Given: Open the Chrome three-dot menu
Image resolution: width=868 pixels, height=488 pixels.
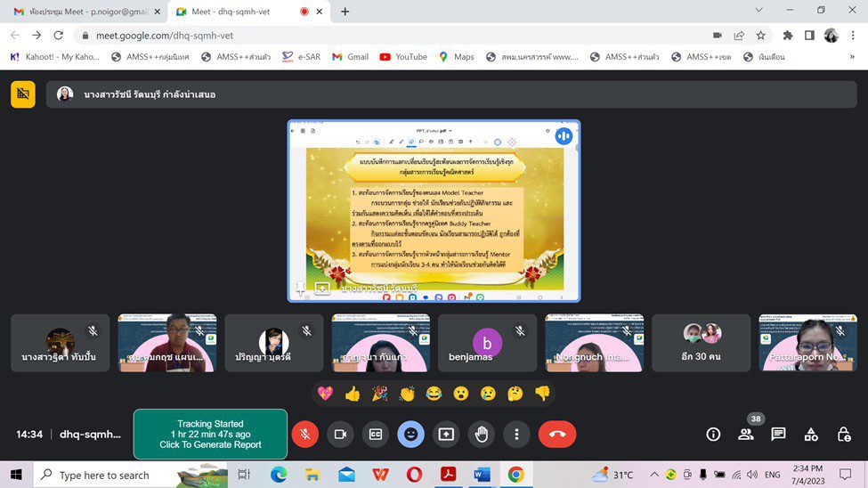Looking at the screenshot, I should click(x=853, y=36).
